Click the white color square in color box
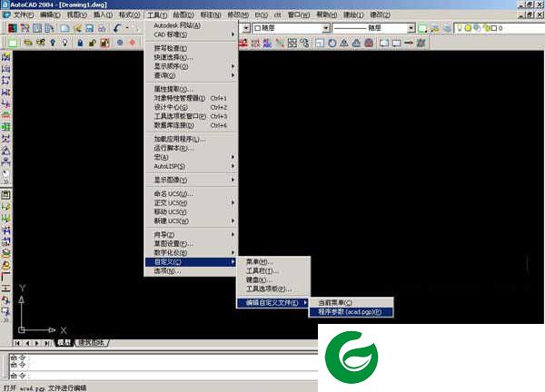The height and width of the screenshot is (392, 545). pyautogui.click(x=258, y=28)
